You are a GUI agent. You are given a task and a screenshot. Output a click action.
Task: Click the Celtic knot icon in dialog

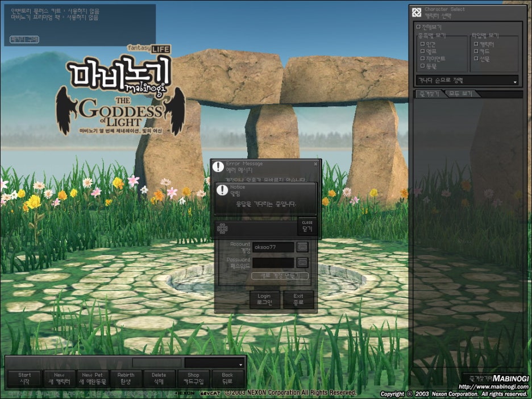click(x=222, y=228)
